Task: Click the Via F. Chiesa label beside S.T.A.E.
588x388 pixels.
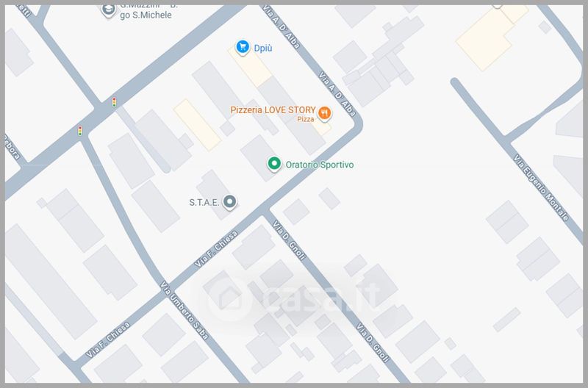Action: point(216,249)
